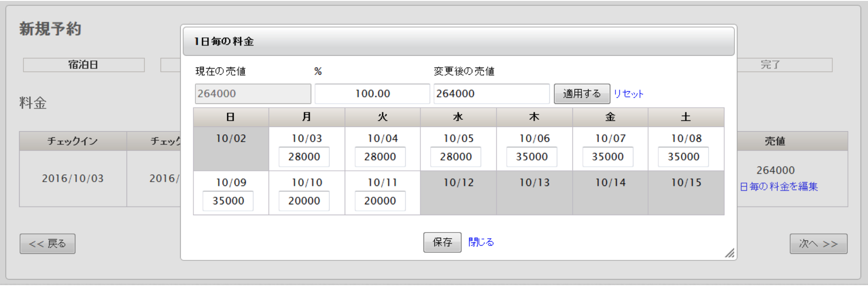Image resolution: width=868 pixels, height=286 pixels.
Task: Click the 10/11 price input
Action: pos(380,201)
